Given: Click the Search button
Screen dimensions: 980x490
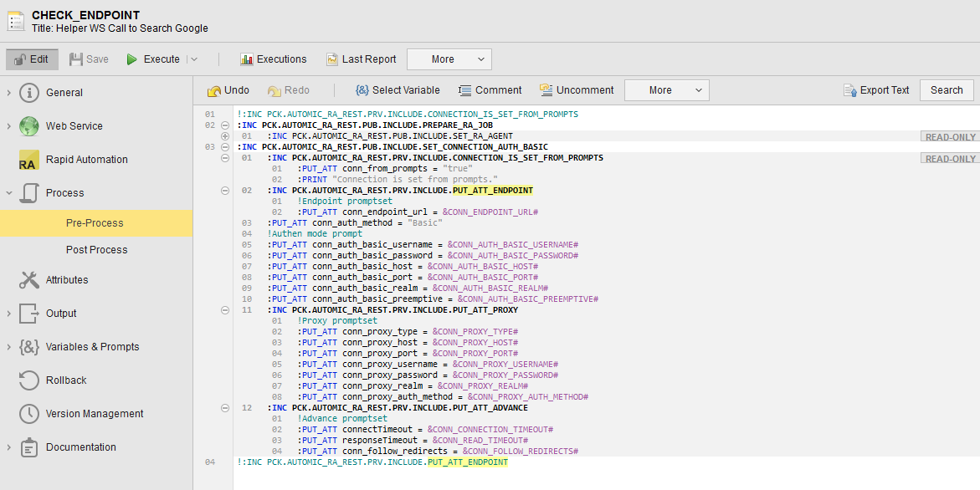Looking at the screenshot, I should click(x=947, y=90).
